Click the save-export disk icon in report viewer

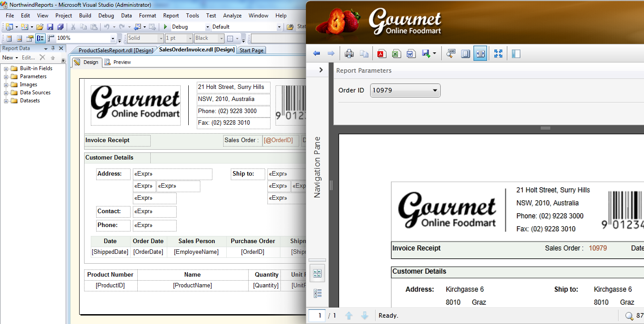point(426,54)
